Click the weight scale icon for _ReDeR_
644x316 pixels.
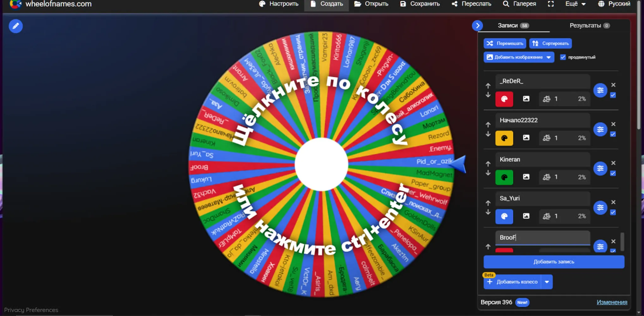[x=547, y=99]
